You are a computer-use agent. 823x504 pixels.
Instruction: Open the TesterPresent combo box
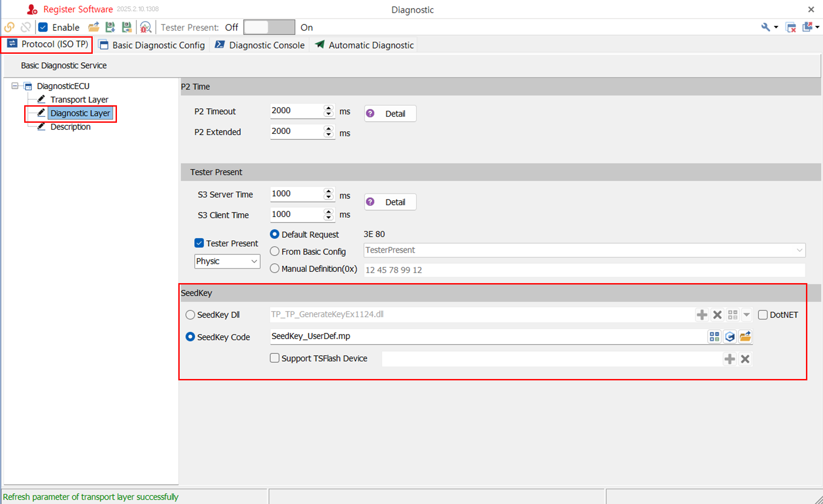[585, 250]
